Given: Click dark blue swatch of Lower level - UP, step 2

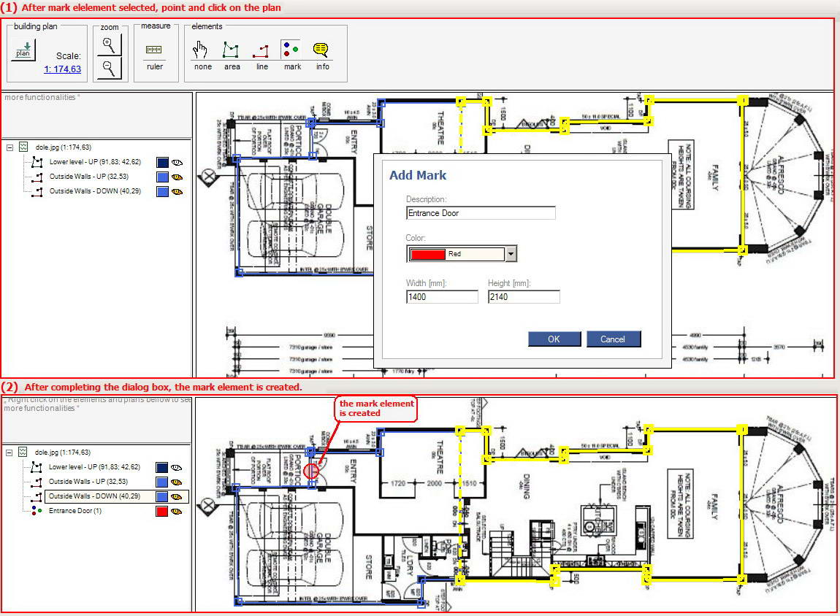Looking at the screenshot, I should pos(161,468).
